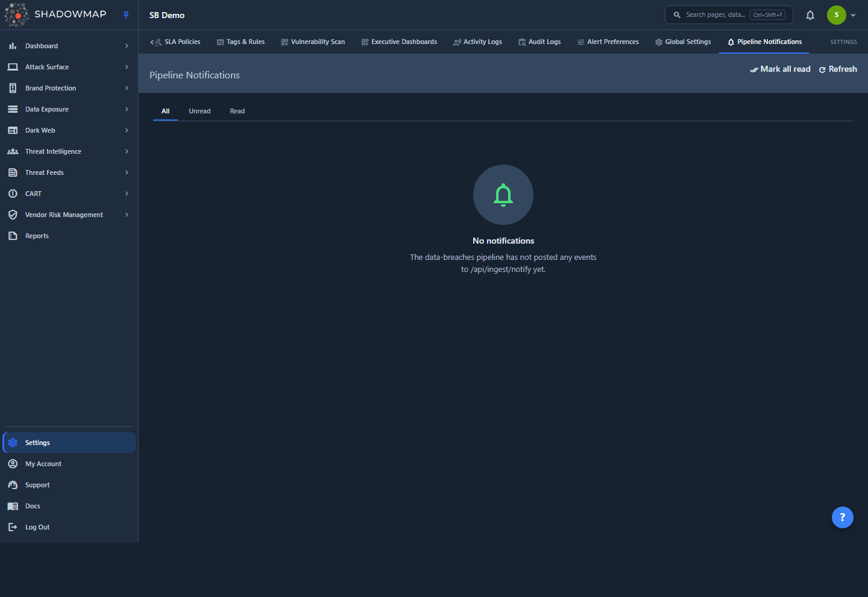Select the Pipeline Notifications tab

click(764, 42)
